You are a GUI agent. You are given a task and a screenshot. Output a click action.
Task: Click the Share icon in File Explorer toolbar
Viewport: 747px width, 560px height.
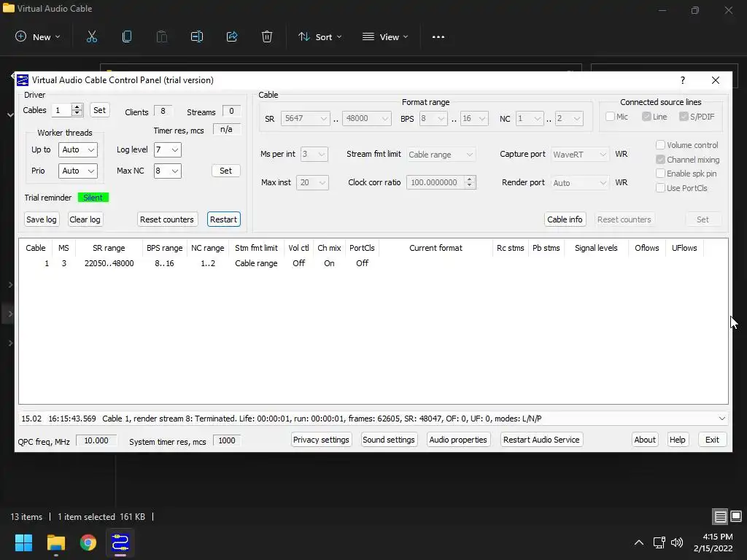(x=232, y=36)
